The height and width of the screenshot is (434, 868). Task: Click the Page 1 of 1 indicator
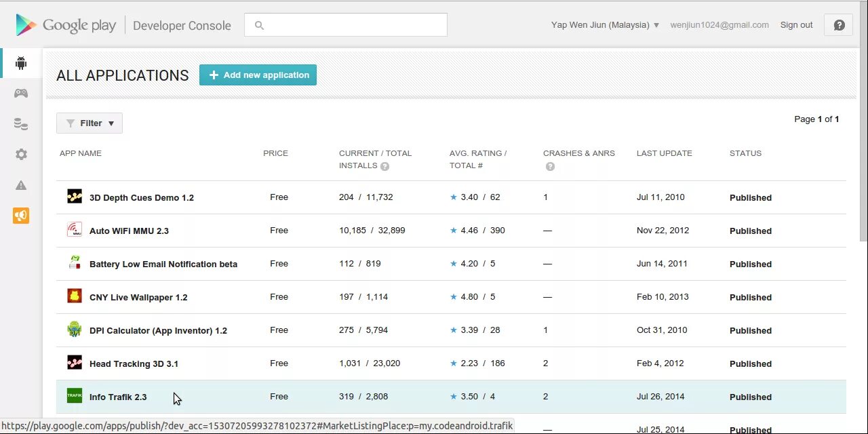click(816, 119)
